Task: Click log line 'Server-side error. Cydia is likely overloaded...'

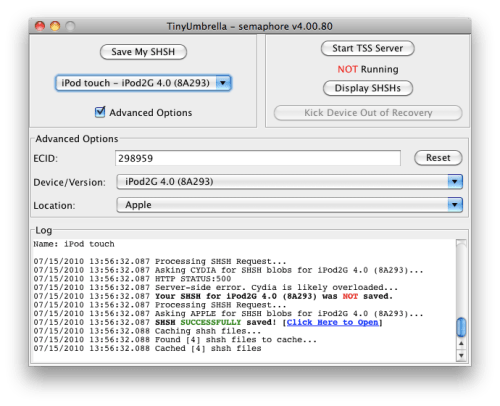Action: pos(215,287)
